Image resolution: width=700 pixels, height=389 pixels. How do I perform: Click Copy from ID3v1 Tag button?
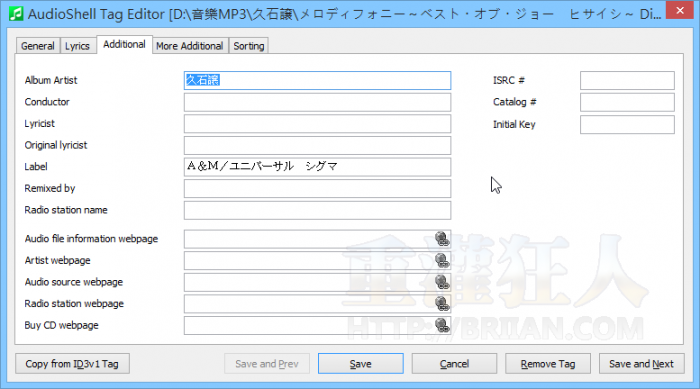72,364
